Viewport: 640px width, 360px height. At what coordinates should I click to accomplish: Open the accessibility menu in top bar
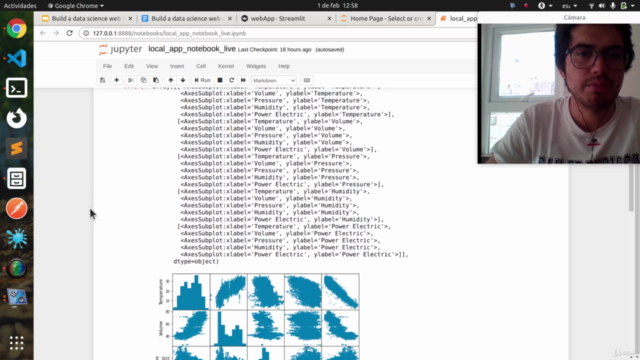544,6
